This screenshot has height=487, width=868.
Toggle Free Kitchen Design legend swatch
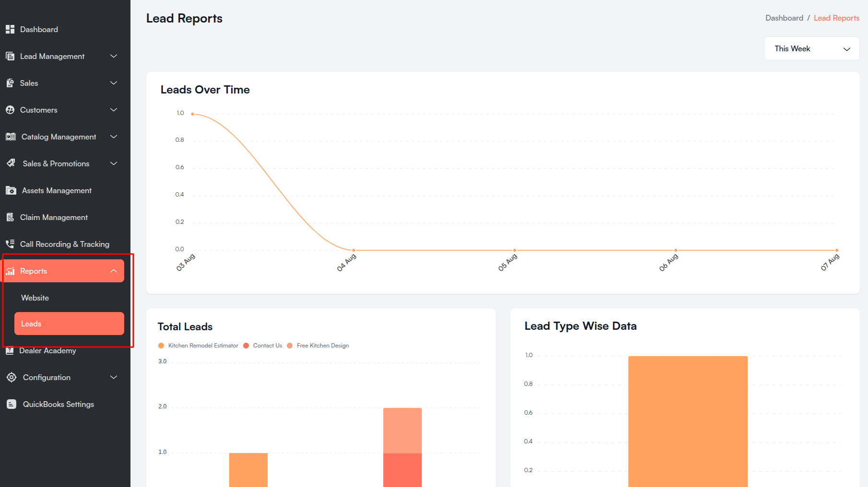tap(290, 346)
